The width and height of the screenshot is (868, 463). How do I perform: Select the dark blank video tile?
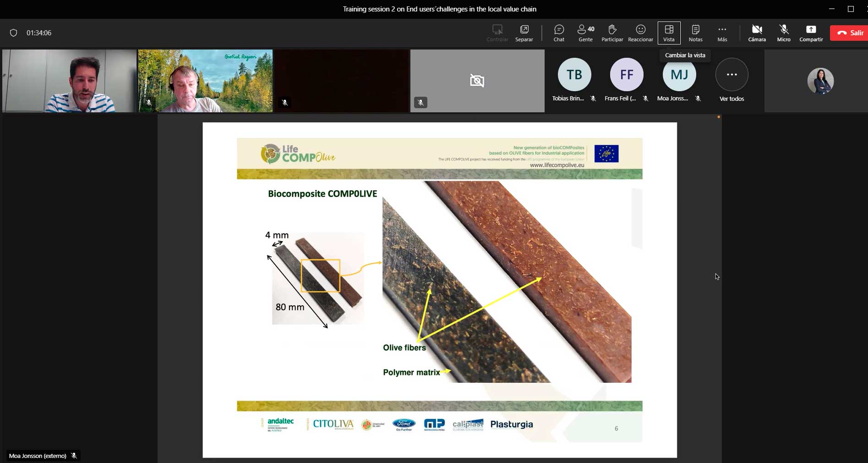click(341, 81)
